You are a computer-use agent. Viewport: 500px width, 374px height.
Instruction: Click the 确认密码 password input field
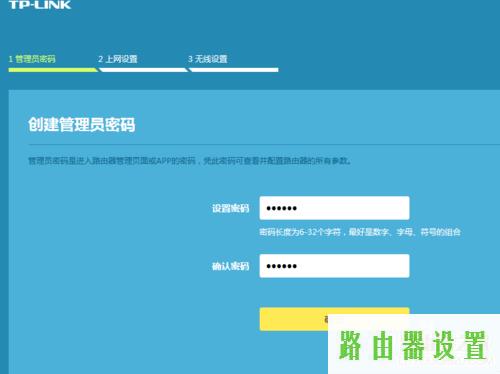pyautogui.click(x=334, y=266)
